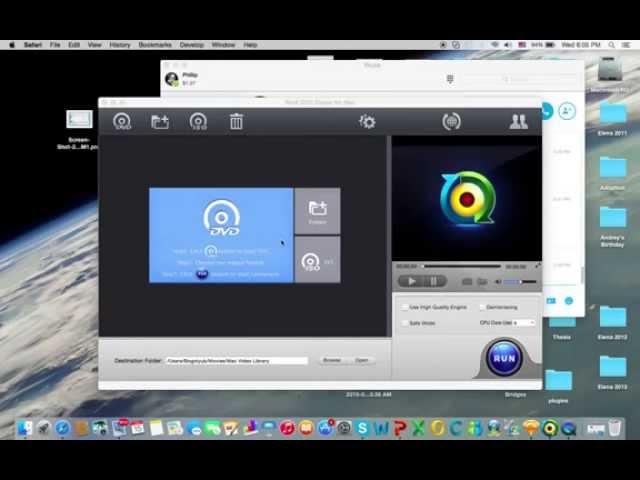Click the preview playback progress bar
Viewport: 640px width, 480px height.
(462, 266)
